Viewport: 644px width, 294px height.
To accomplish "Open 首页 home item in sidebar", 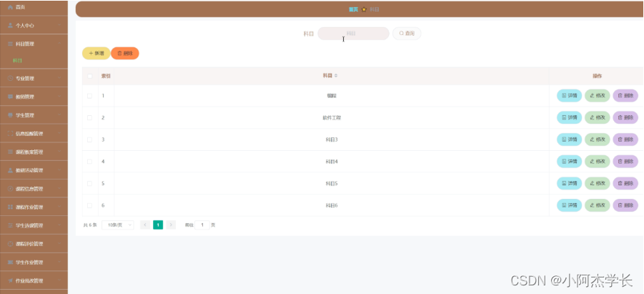I will coord(34,7).
